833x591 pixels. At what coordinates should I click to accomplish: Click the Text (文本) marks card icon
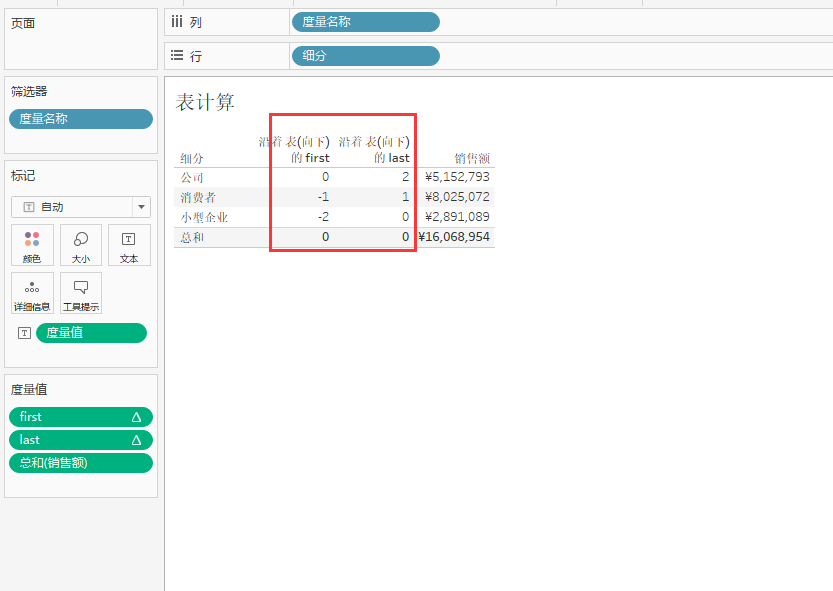pyautogui.click(x=129, y=244)
